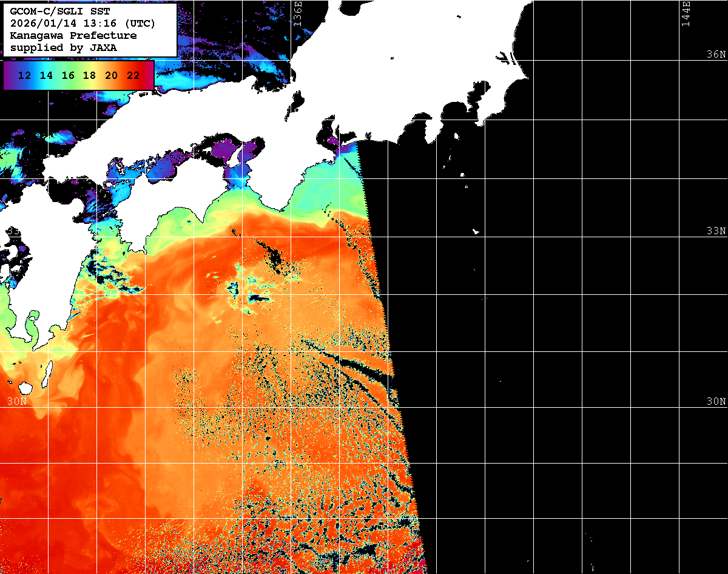The width and height of the screenshot is (728, 574).
Task: Click the 30N label on left edge
Action: tap(16, 402)
